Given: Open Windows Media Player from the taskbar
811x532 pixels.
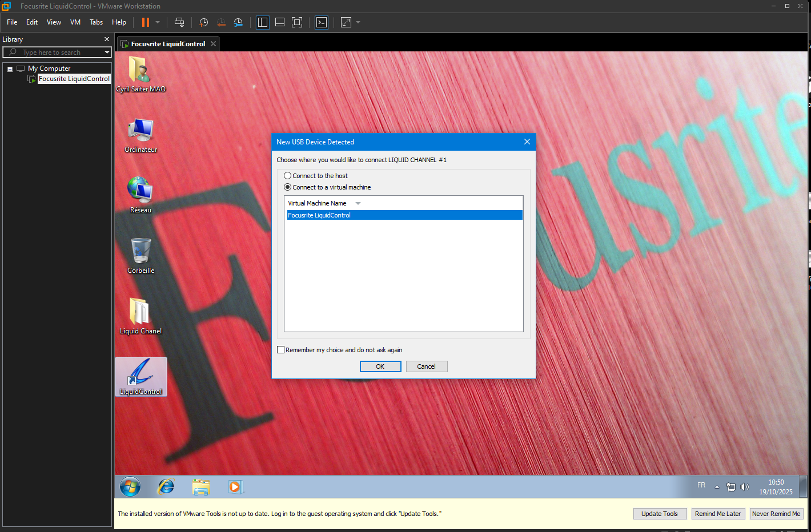Looking at the screenshot, I should [235, 487].
